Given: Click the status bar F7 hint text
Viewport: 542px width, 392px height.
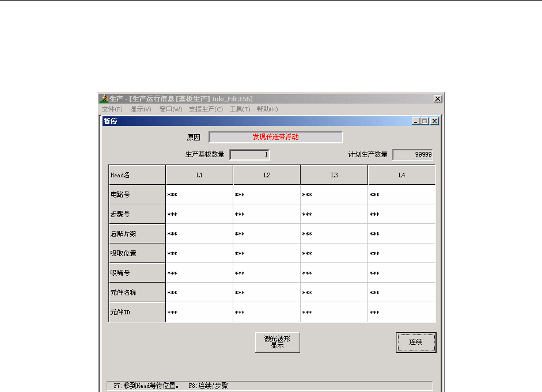Looking at the screenshot, I should [x=146, y=386].
